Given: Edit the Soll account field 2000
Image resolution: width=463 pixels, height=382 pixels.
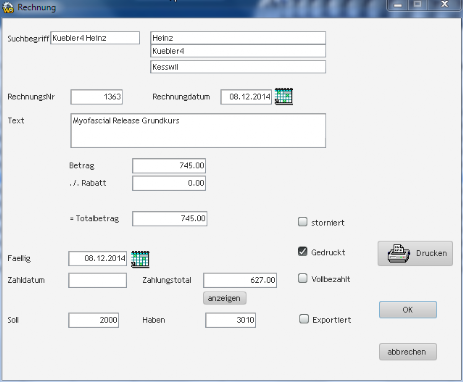Looking at the screenshot, I should 94,320.
